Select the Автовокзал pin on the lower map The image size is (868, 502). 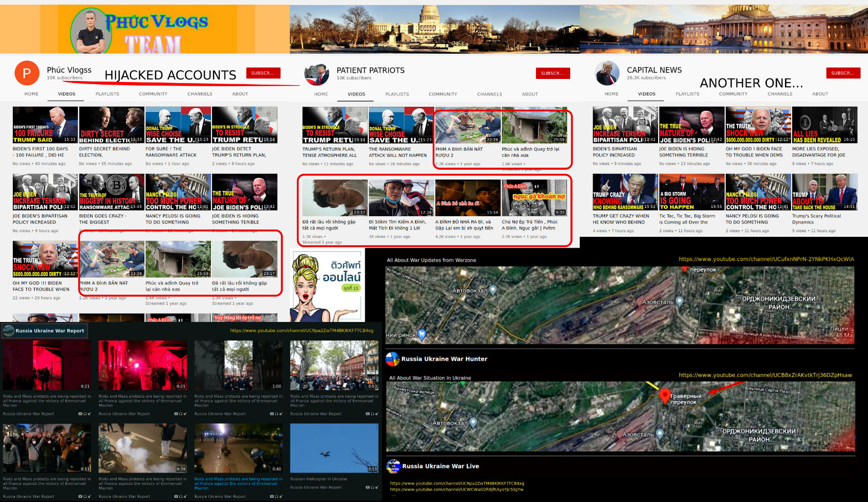[473, 423]
